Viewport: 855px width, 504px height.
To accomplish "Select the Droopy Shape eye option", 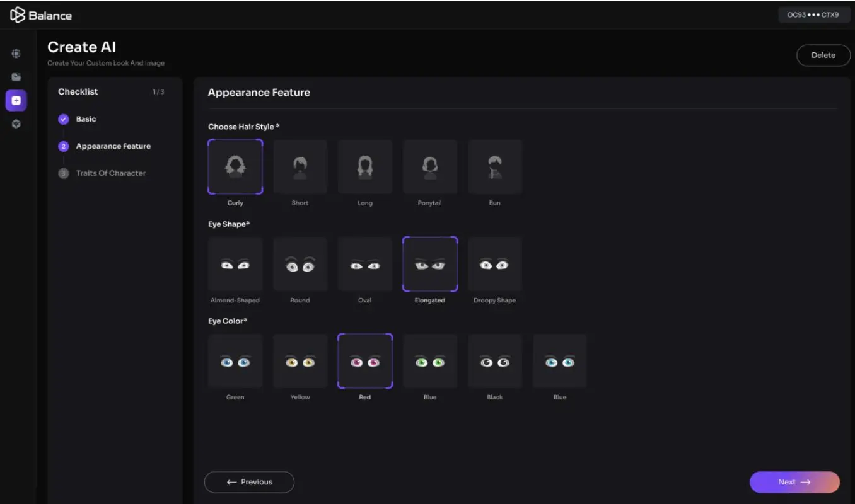I will point(495,265).
